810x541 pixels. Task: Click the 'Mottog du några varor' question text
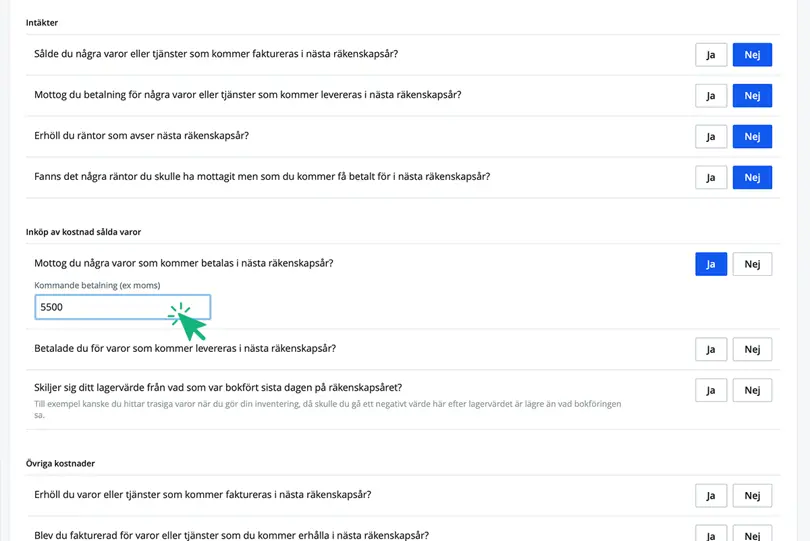click(x=184, y=264)
